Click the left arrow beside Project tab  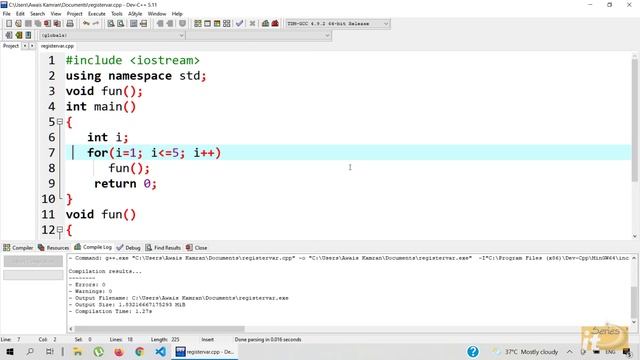[24, 46]
